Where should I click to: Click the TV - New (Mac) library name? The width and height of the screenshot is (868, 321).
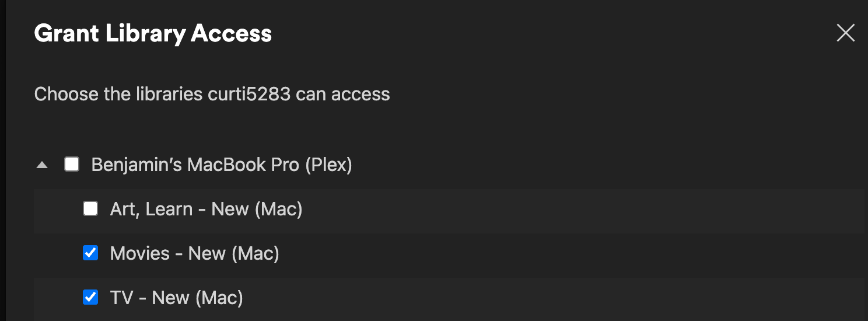pos(176,298)
